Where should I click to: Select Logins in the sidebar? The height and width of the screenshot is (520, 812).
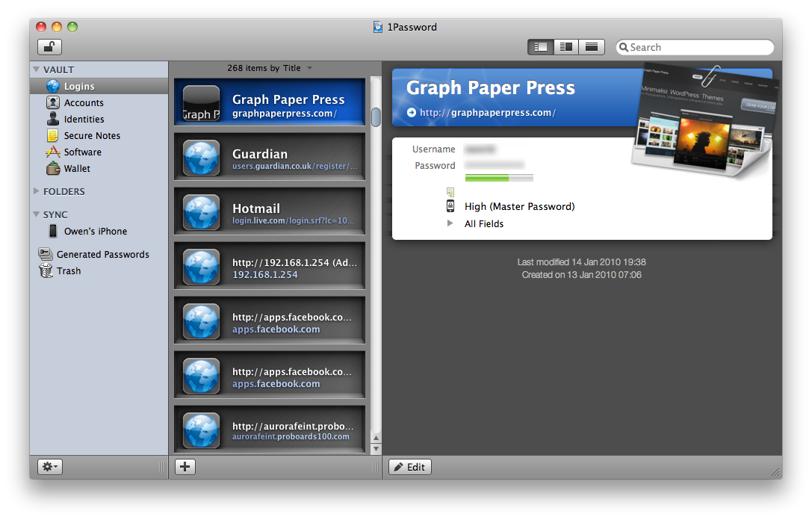point(99,86)
